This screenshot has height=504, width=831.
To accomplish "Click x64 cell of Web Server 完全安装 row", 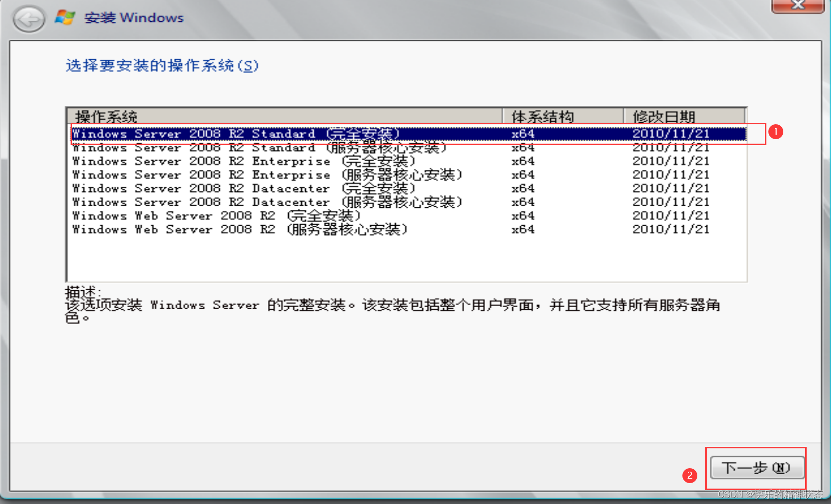I will (523, 216).
